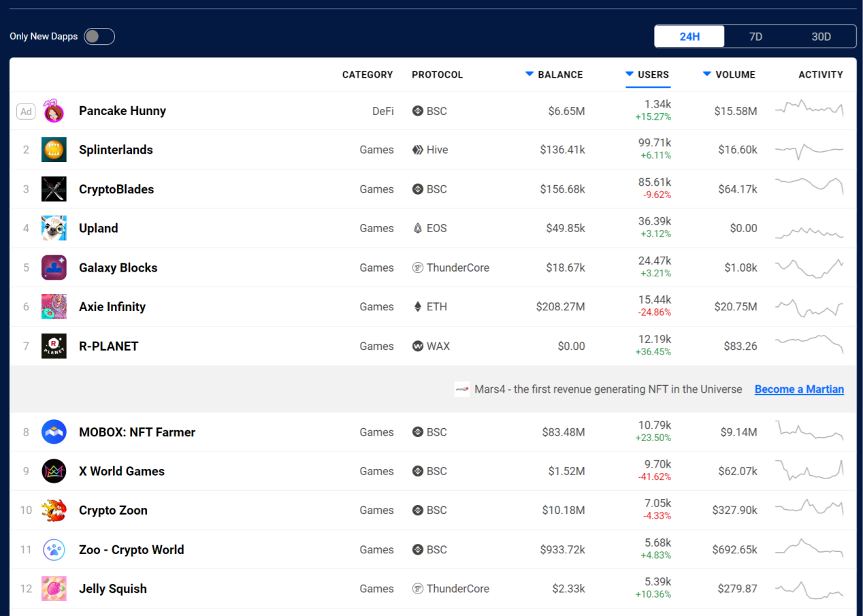Open the MOBOX: NFT Farmer name link

[x=137, y=432]
